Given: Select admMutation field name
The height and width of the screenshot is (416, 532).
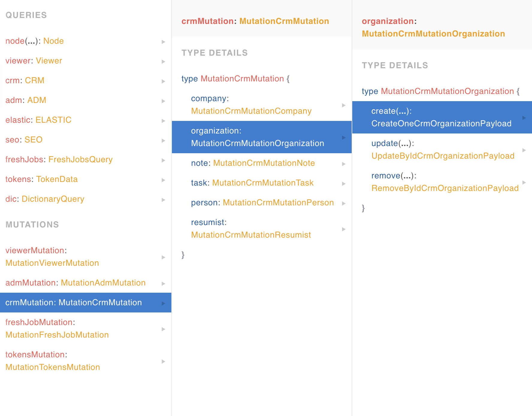Looking at the screenshot, I should point(31,283).
